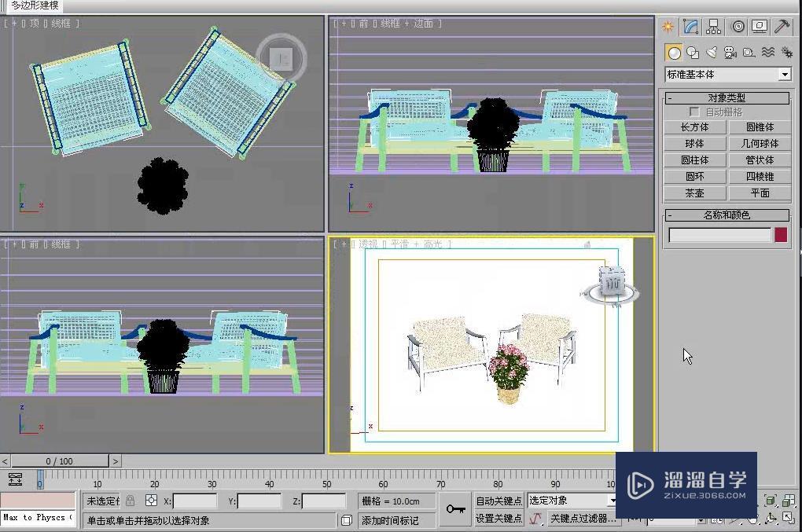Click the 圆锥体 cone button

coord(760,127)
